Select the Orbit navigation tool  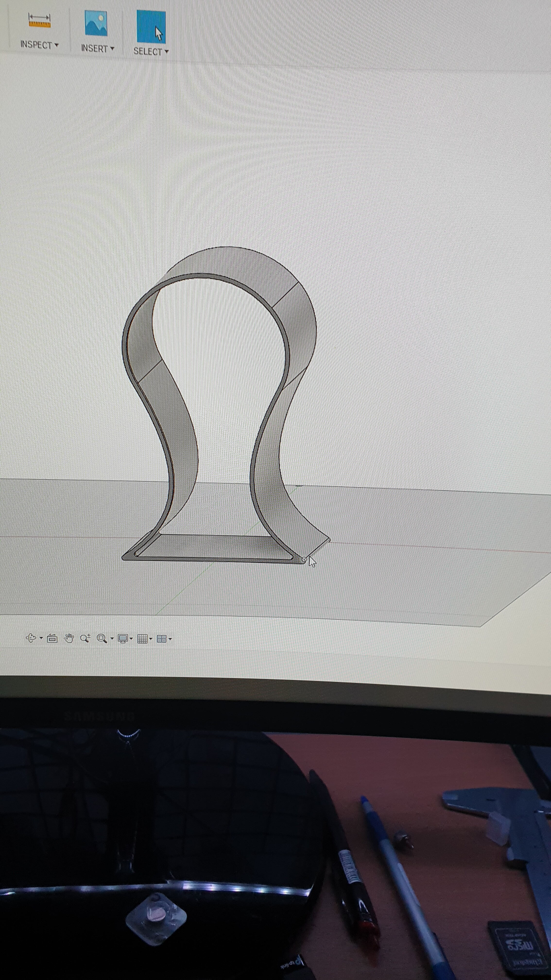[31, 638]
